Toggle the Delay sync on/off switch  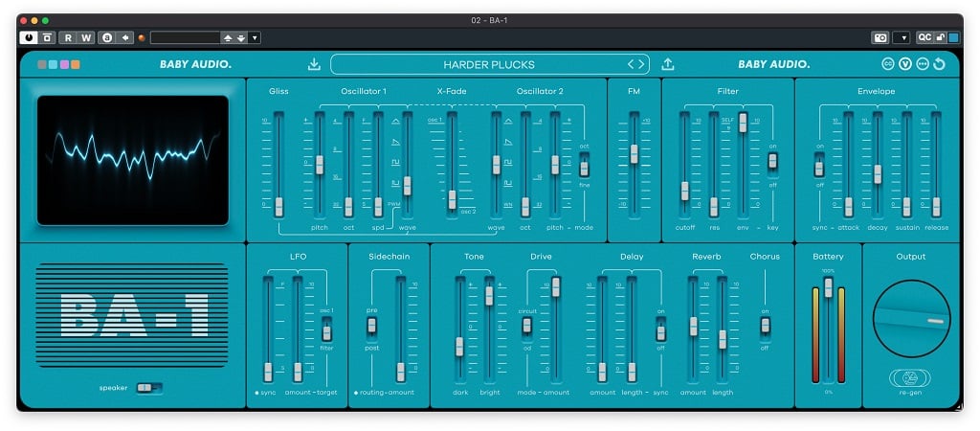tap(660, 330)
